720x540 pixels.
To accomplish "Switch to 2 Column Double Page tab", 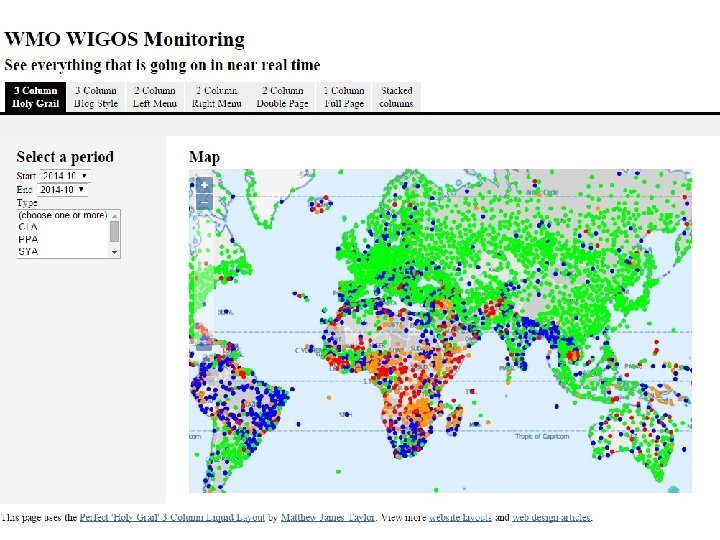I will [282, 97].
